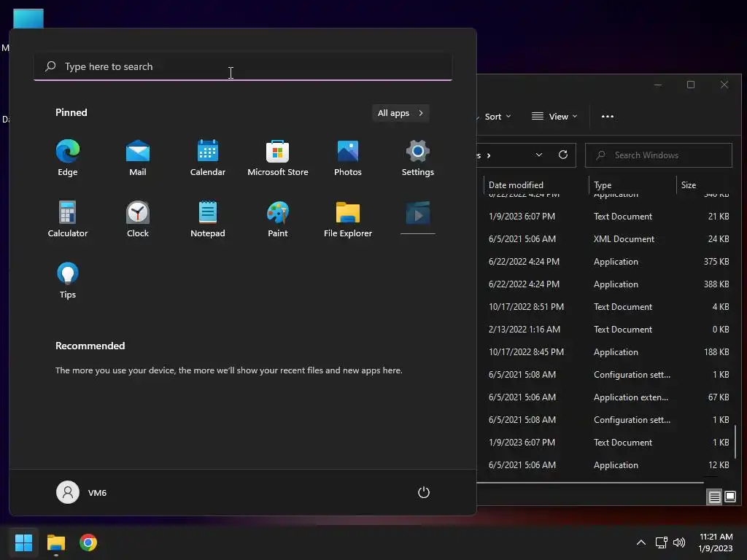Open the VM6 user account menu
Screen dimensions: 747x560
point(82,492)
